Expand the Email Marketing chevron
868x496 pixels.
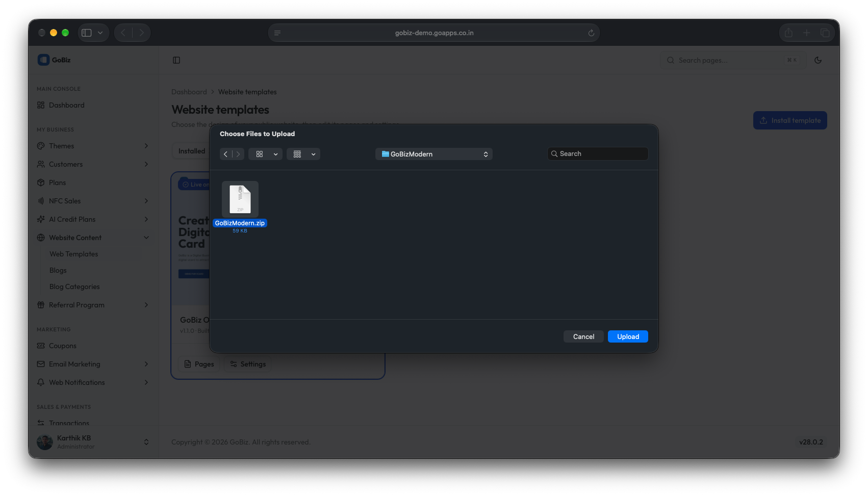(x=146, y=364)
